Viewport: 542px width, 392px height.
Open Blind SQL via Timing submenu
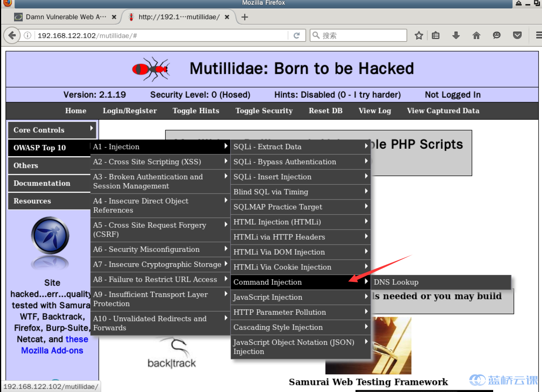pyautogui.click(x=301, y=192)
